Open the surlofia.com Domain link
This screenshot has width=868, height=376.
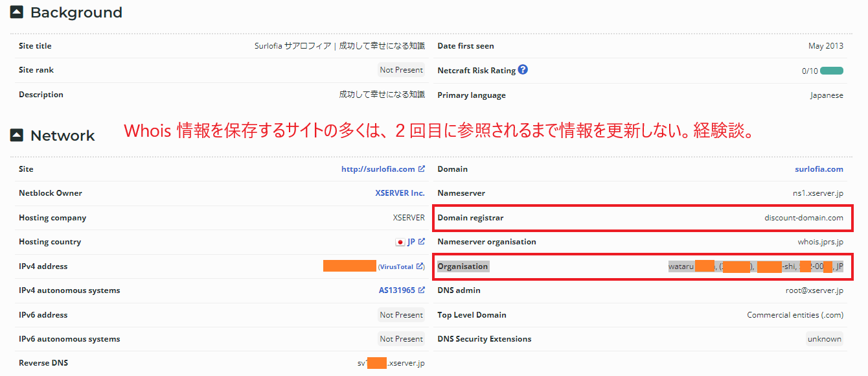(819, 169)
